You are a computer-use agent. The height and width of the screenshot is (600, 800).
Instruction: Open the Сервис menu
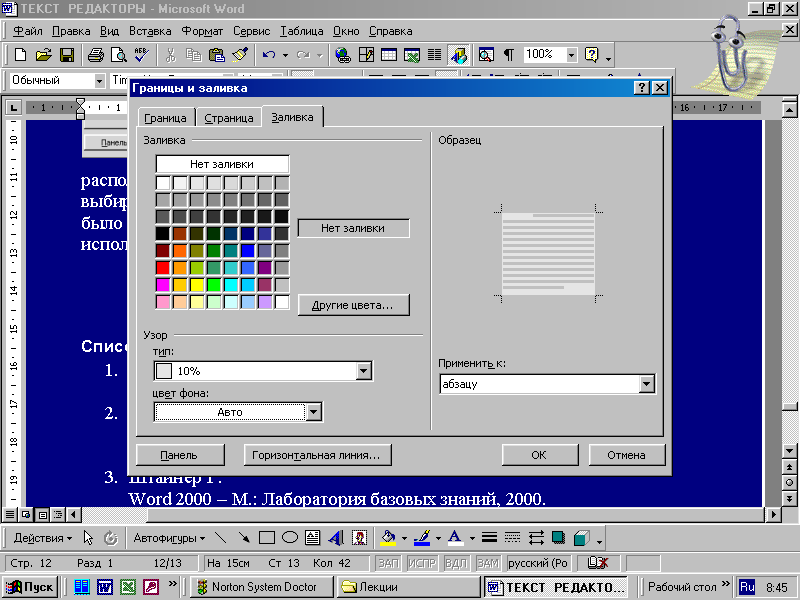tap(252, 31)
